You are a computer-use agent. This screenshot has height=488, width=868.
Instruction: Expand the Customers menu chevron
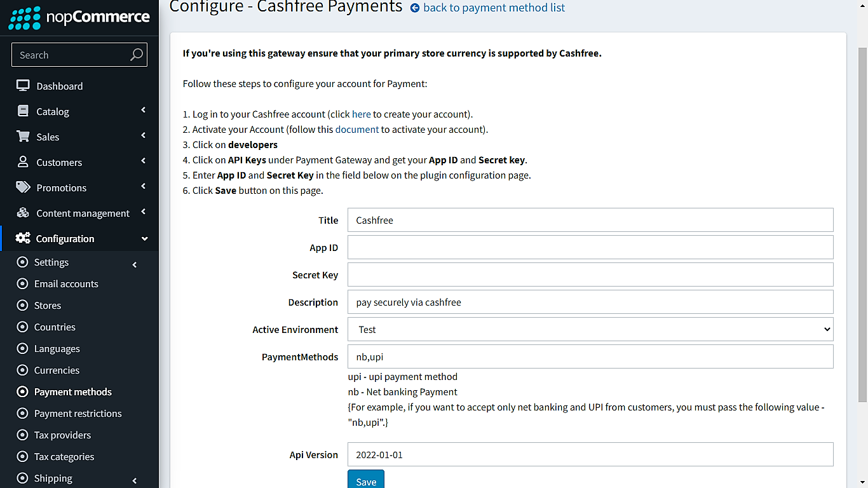144,161
